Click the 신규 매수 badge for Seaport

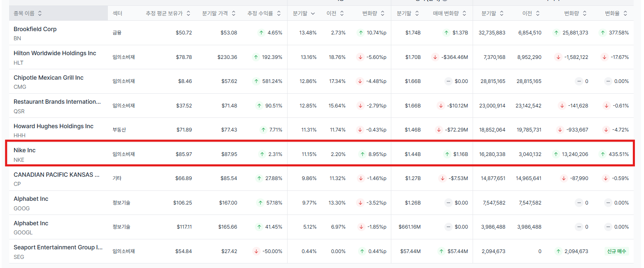tap(617, 251)
